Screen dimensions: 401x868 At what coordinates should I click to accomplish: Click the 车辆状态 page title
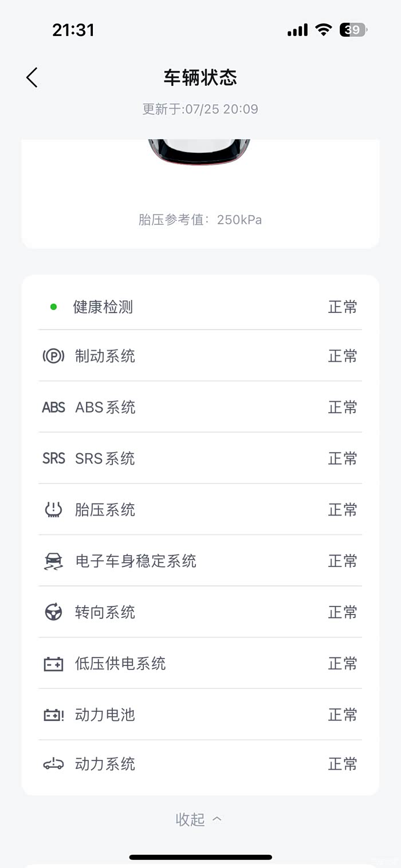(x=200, y=78)
